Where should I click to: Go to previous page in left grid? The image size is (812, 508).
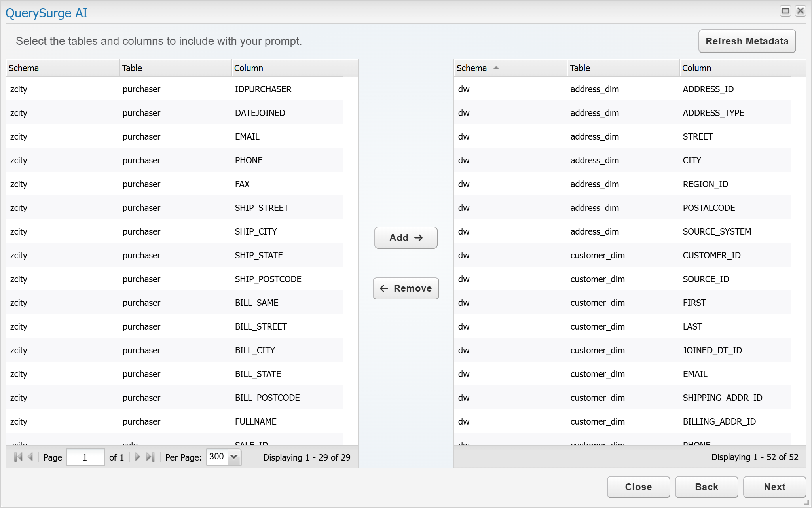(x=30, y=457)
